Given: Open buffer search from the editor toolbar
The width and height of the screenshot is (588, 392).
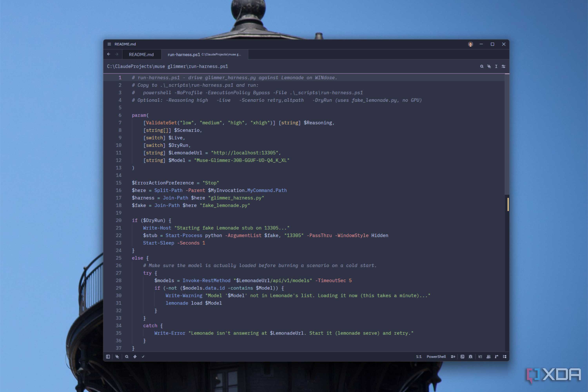Looking at the screenshot, I should click(482, 66).
